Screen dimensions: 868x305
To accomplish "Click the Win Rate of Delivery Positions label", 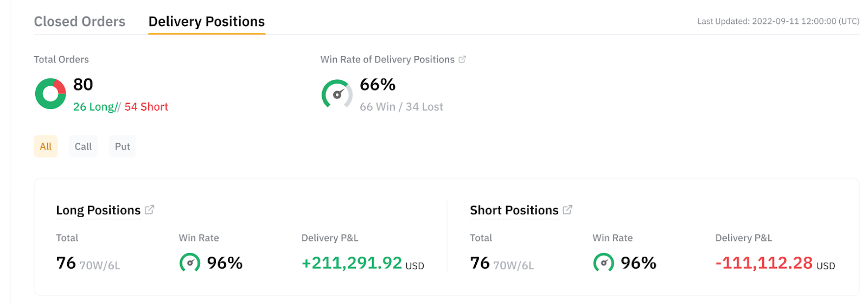I will coord(387,60).
